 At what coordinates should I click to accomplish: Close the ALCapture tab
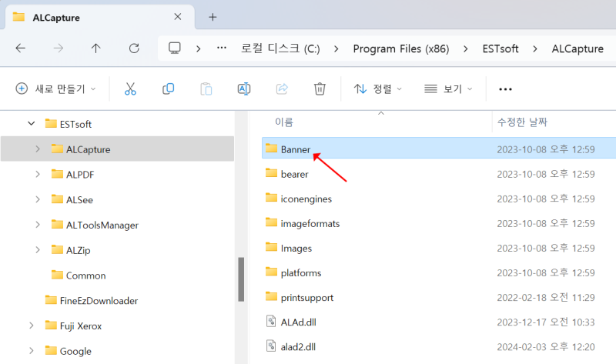(x=178, y=16)
